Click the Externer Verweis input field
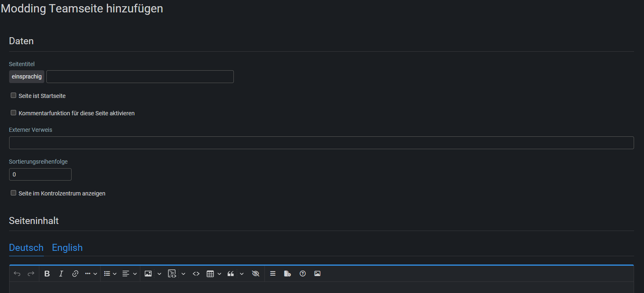The height and width of the screenshot is (293, 644). click(321, 143)
